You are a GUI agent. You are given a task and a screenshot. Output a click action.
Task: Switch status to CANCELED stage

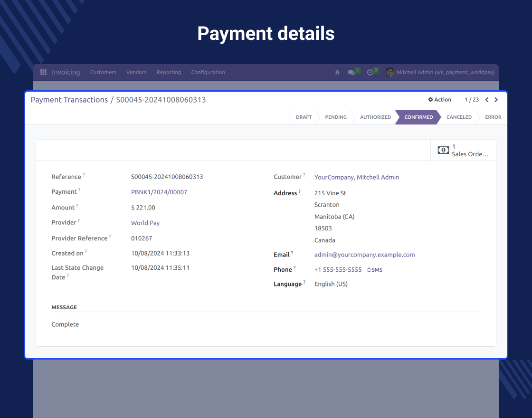(458, 117)
